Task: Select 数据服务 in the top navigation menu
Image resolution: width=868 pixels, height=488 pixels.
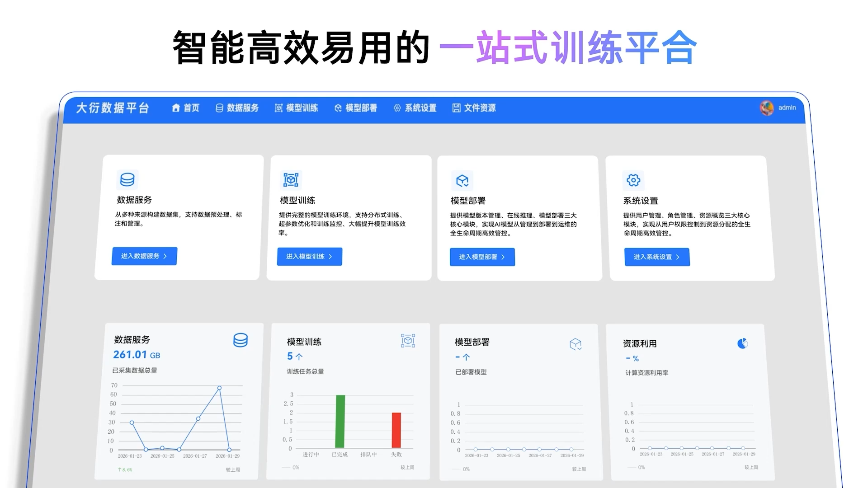Action: click(x=237, y=108)
